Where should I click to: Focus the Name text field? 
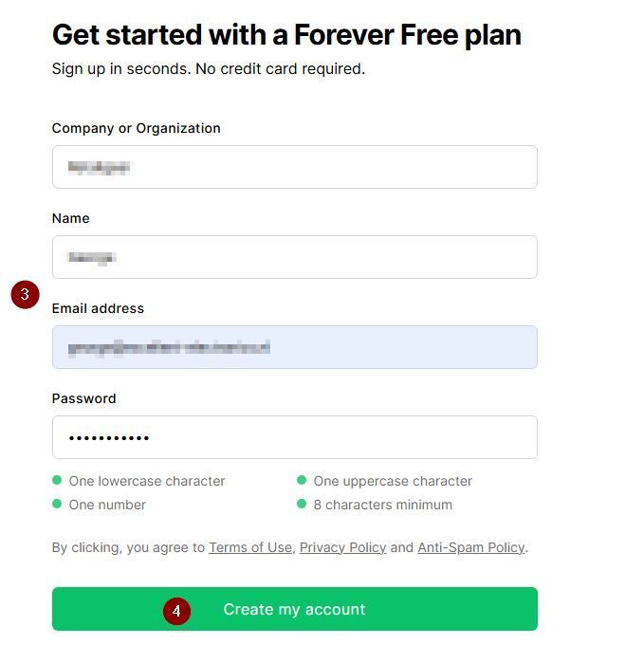pyautogui.click(x=294, y=257)
